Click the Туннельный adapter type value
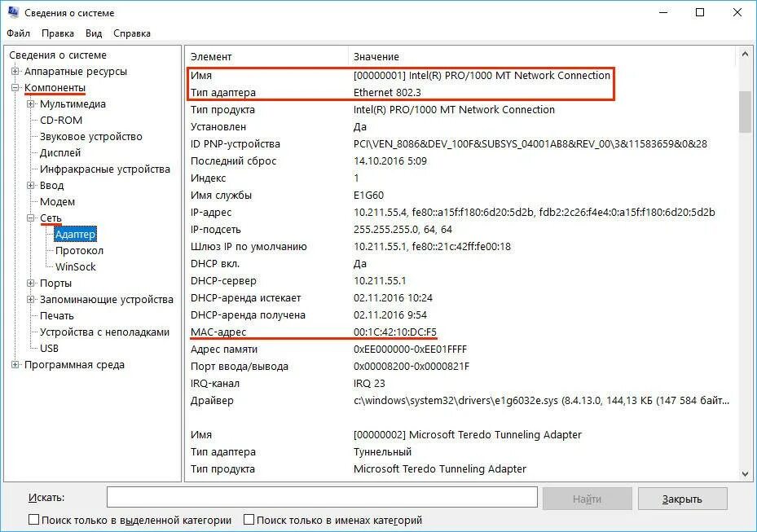Screen dimensions: 757x532 [x=382, y=452]
